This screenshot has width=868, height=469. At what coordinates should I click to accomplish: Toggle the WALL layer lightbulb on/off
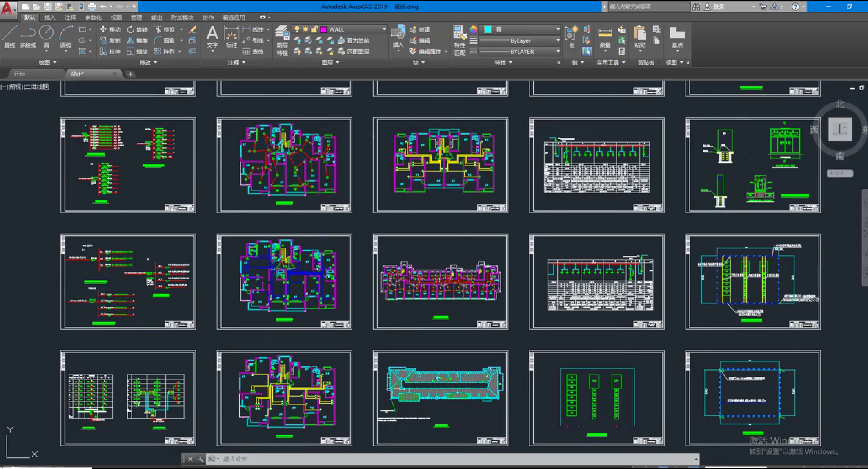(297, 30)
